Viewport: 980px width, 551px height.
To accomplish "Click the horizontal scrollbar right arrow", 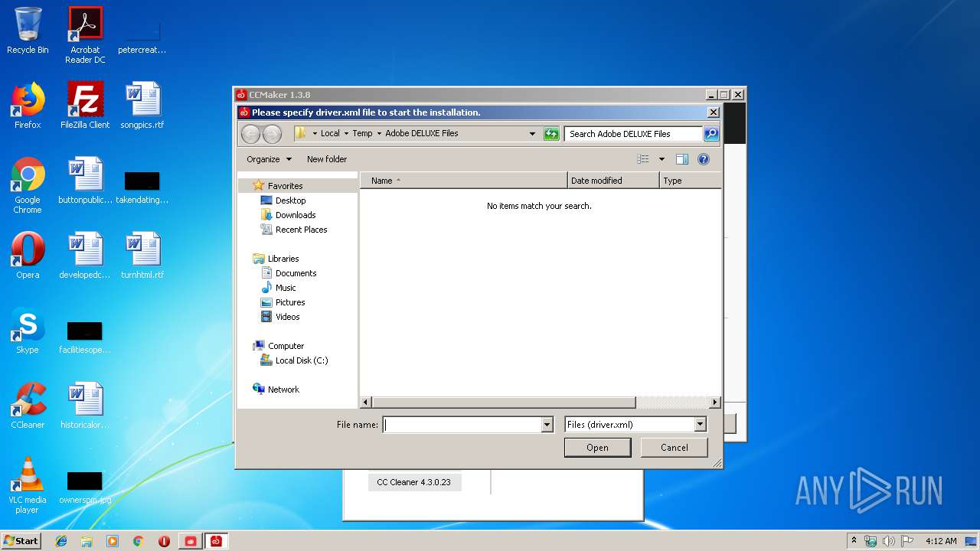I will pos(715,403).
